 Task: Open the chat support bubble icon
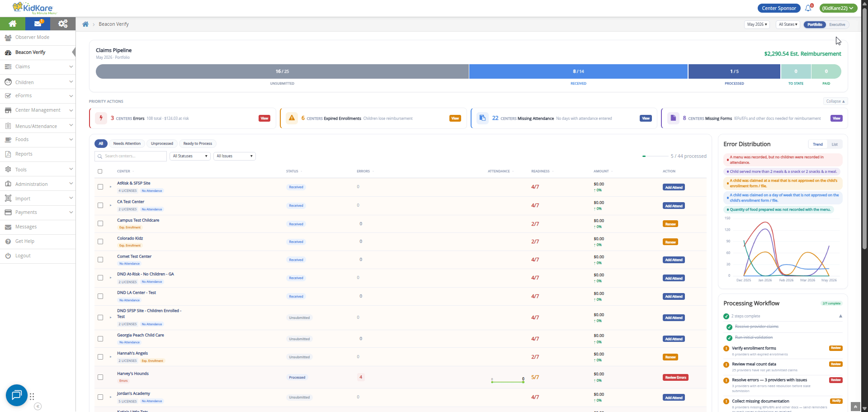(x=17, y=395)
